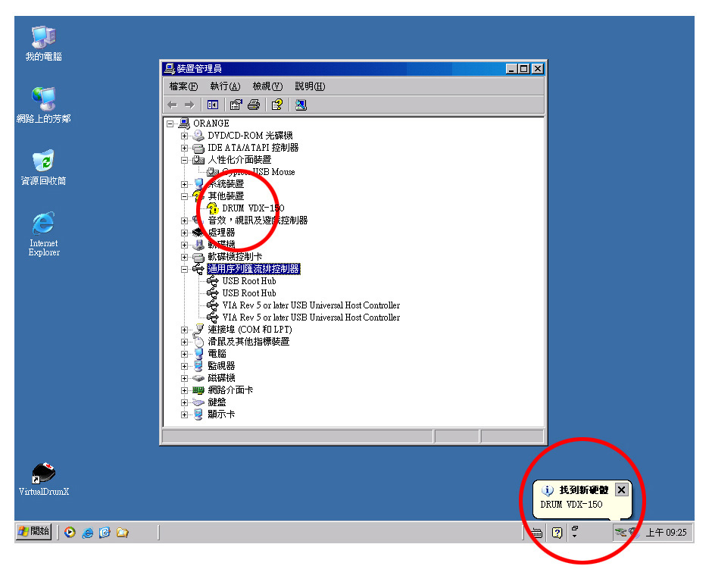Viewport: 712px width, 588px height.
Task: Click the Help toolbar icon
Action: (x=277, y=105)
